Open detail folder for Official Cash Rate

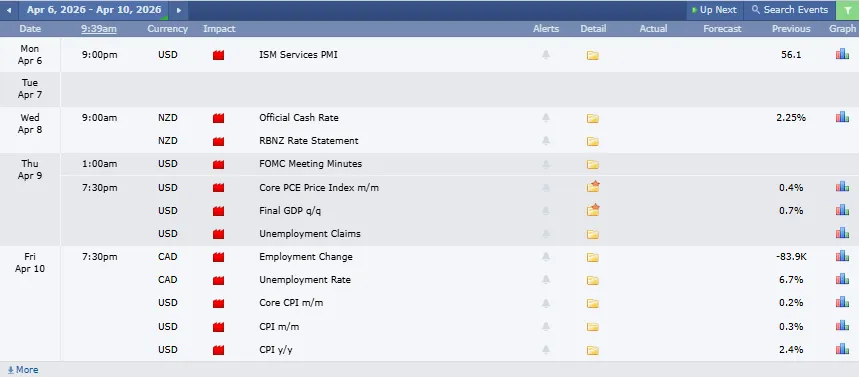593,118
